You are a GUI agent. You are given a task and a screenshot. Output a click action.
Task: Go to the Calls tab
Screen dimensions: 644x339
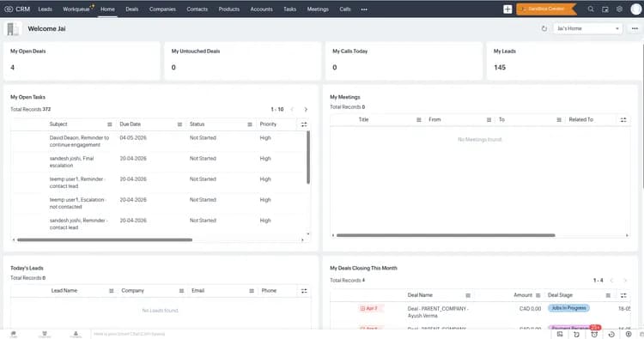[x=345, y=9]
